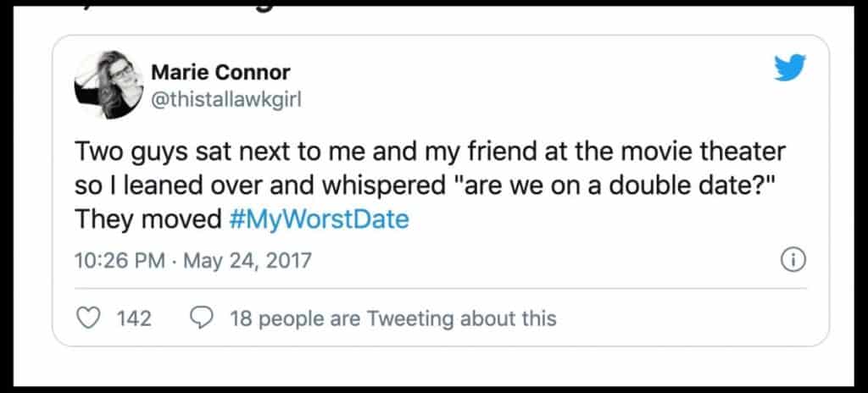The height and width of the screenshot is (393, 868).
Task: Click the divider line above the like count
Action: (x=441, y=290)
